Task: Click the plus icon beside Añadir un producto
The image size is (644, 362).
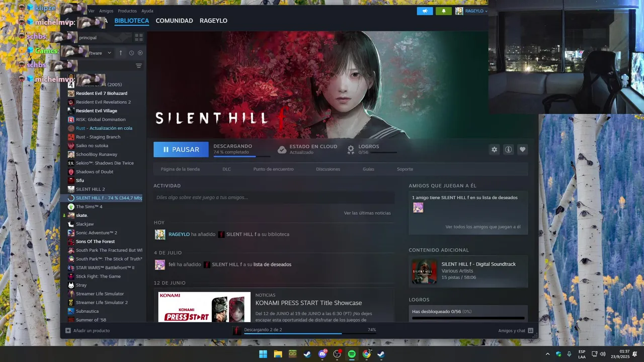Action: tap(68, 330)
